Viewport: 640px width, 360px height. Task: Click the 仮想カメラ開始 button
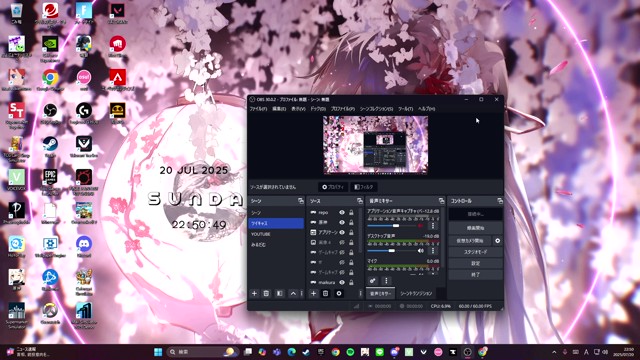click(x=470, y=241)
